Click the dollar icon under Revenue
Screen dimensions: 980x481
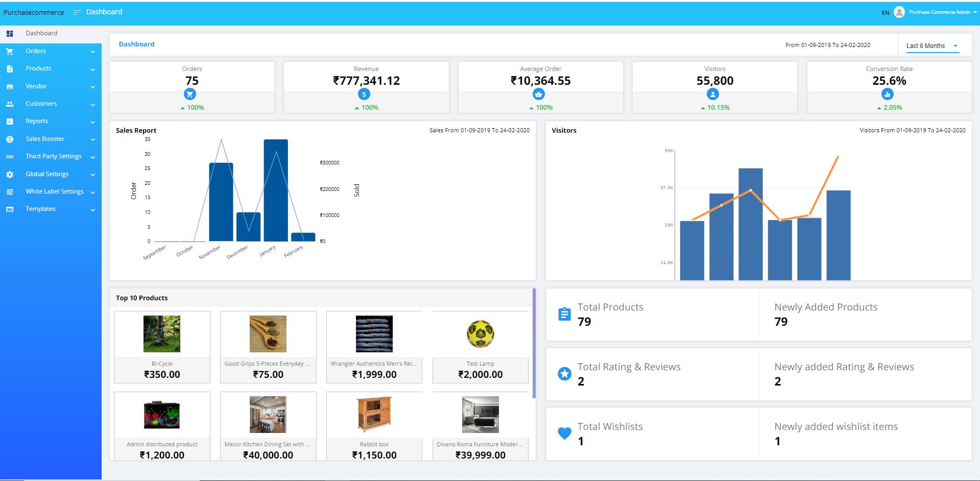point(364,94)
